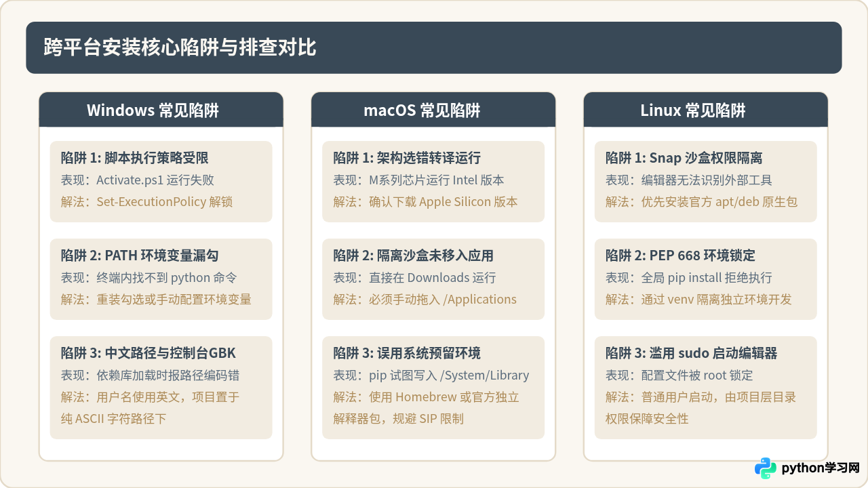Click the heading "陷阱 1: Snap 沙盒权限隔离"
Image resolution: width=868 pixels, height=488 pixels.
tap(684, 158)
